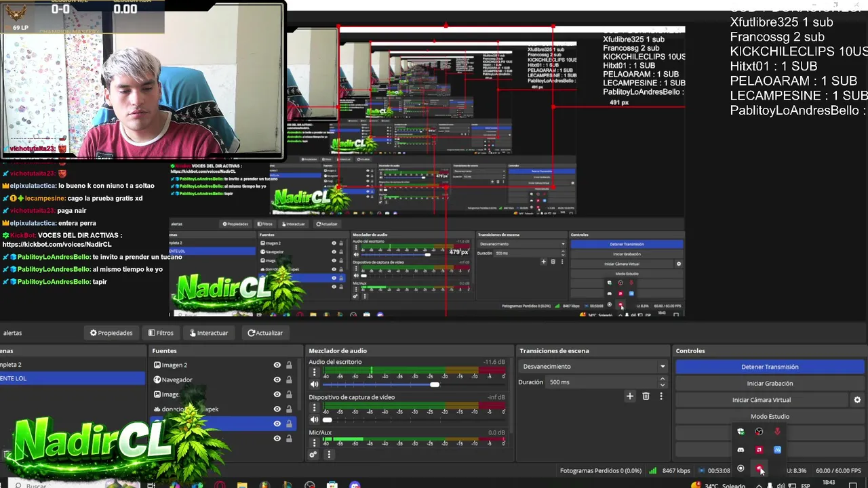The image size is (868, 488).
Task: Toggle the lock on the donacion text source
Action: [289, 409]
